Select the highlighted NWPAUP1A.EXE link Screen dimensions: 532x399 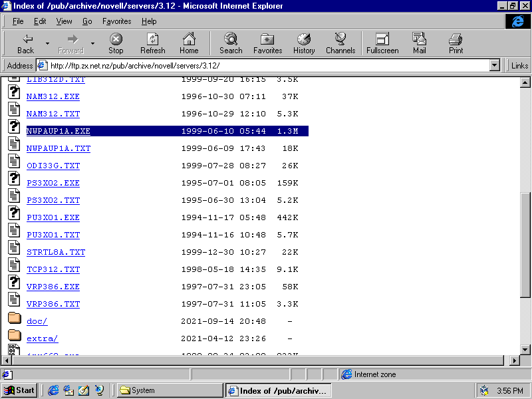coord(59,131)
